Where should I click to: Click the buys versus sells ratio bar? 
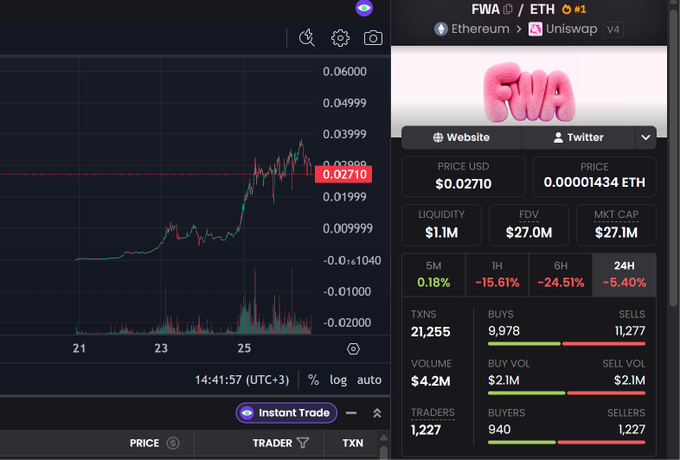pyautogui.click(x=566, y=344)
